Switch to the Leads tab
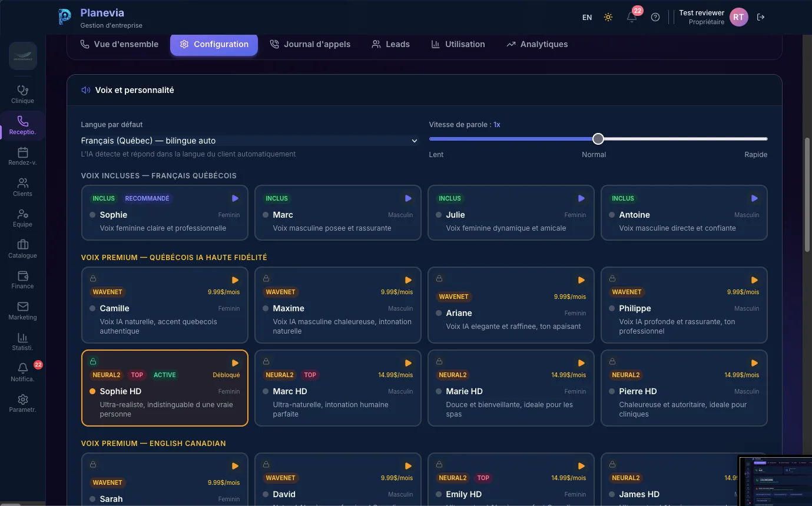The width and height of the screenshot is (812, 506). pyautogui.click(x=391, y=44)
